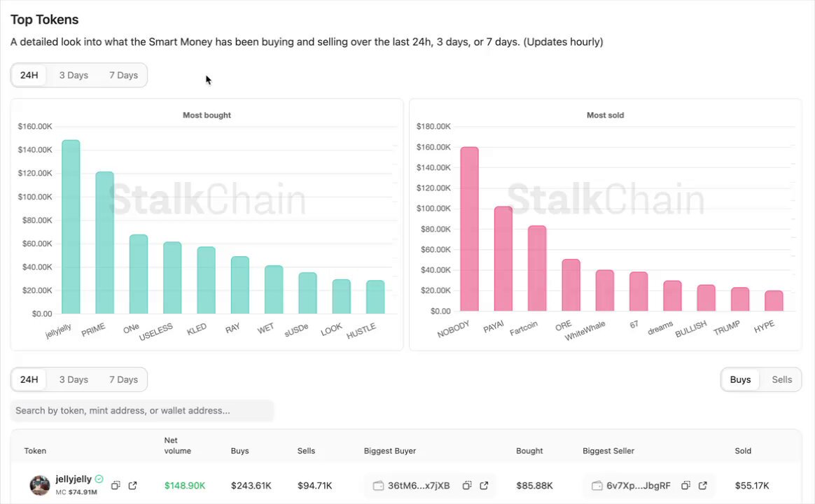Switch chart range to 3 Days
The image size is (815, 504).
point(74,76)
